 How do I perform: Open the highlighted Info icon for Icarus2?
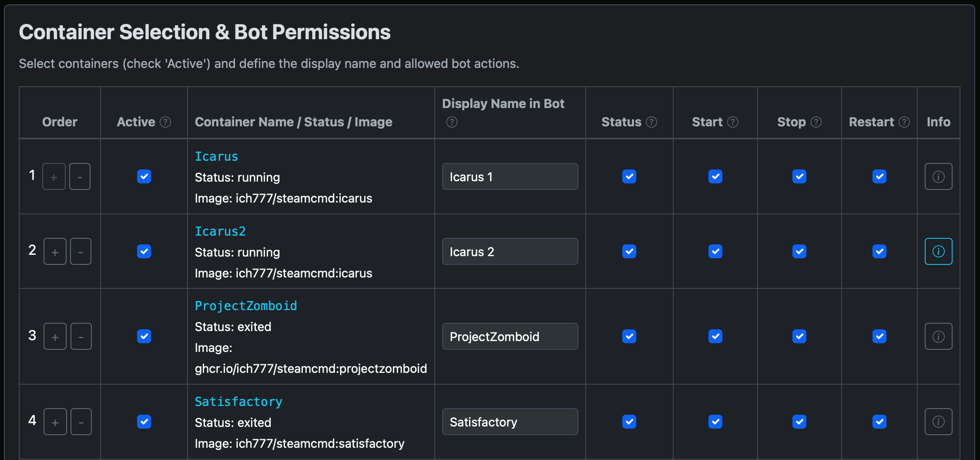point(938,251)
